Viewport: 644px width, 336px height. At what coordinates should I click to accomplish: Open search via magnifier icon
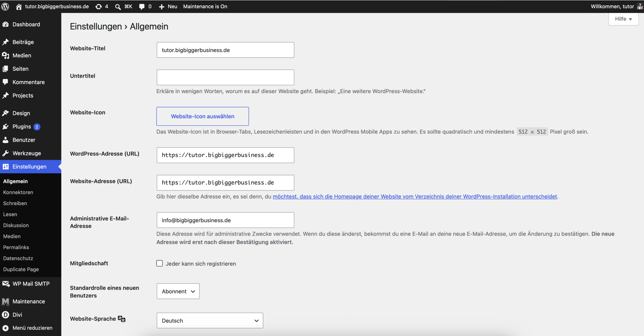(118, 7)
